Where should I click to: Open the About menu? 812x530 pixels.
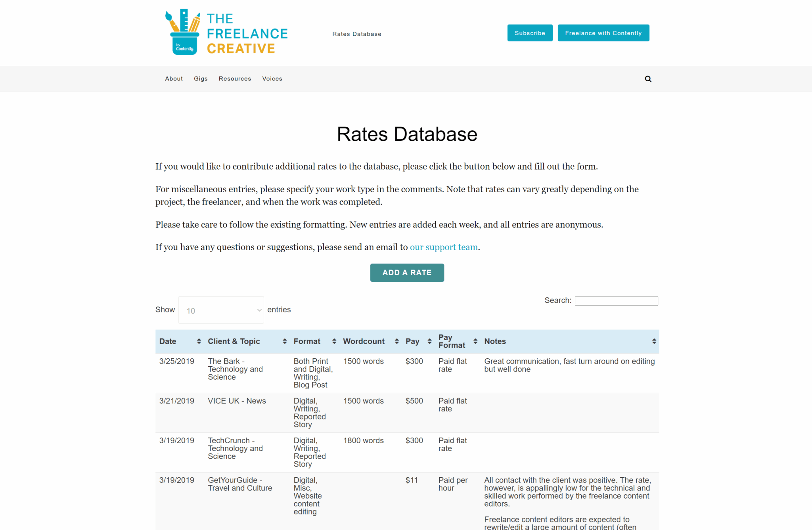coord(174,78)
